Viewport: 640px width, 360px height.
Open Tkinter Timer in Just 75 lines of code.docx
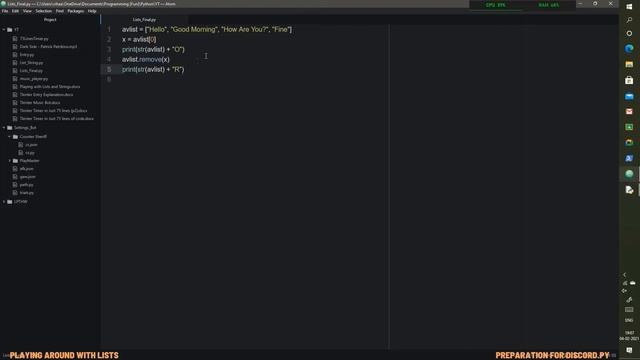57,119
